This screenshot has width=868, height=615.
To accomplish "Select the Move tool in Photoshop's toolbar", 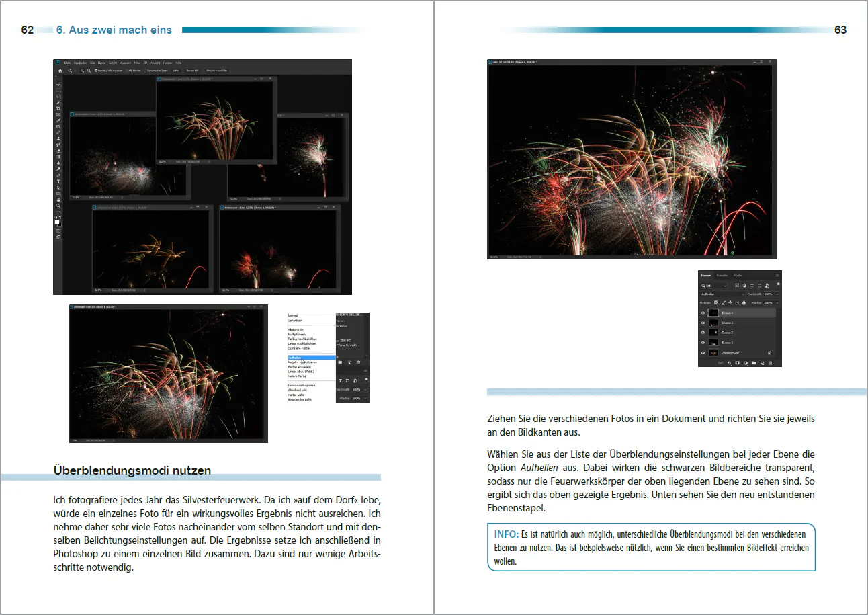I will pos(58,84).
